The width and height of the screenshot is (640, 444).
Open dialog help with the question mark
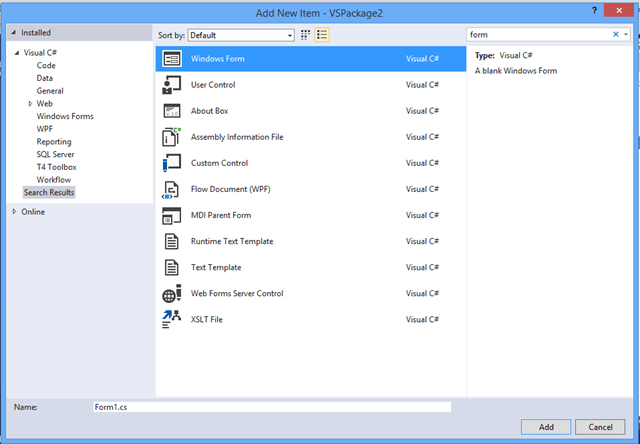tap(594, 11)
